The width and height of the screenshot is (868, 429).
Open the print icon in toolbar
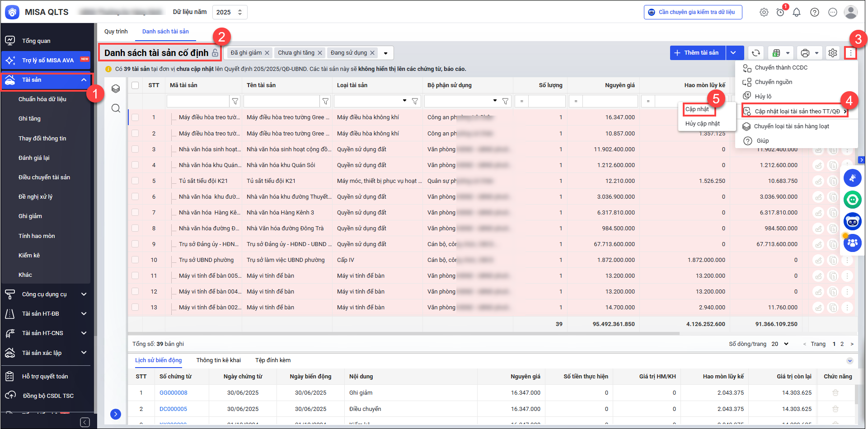coord(805,53)
